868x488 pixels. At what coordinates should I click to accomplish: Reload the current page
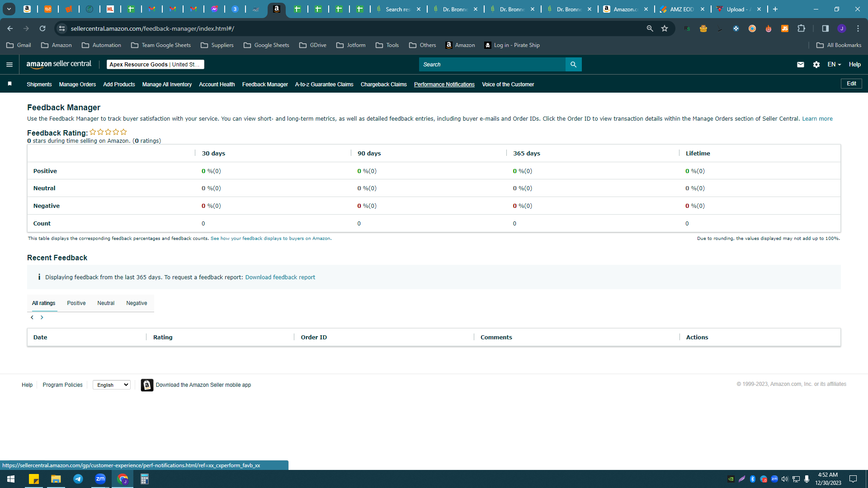[x=42, y=28]
